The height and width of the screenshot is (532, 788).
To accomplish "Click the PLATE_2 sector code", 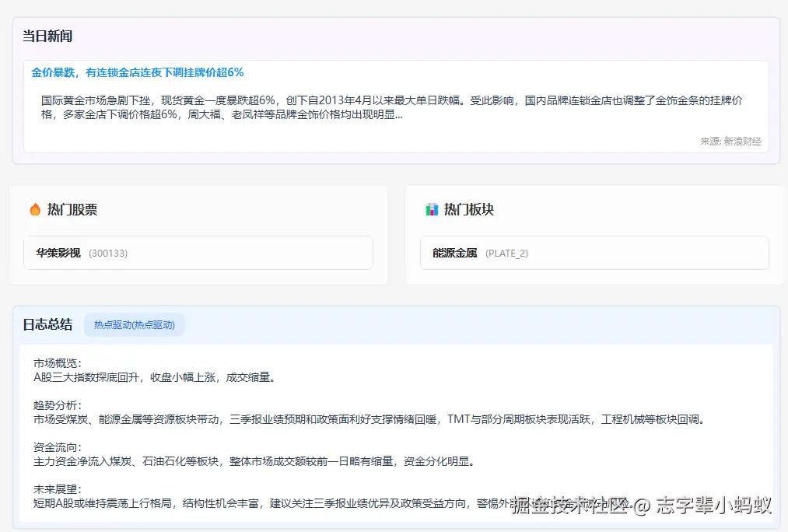I will pos(506,254).
